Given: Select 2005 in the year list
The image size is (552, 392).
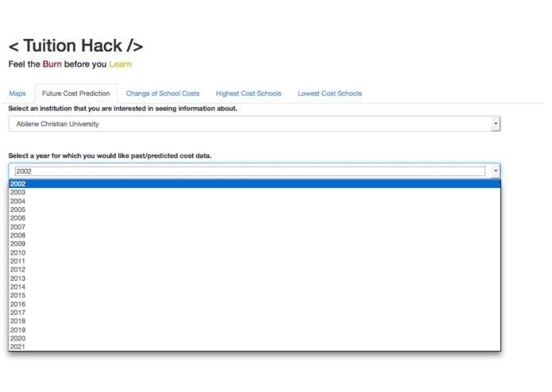Looking at the screenshot, I should coord(254,209).
